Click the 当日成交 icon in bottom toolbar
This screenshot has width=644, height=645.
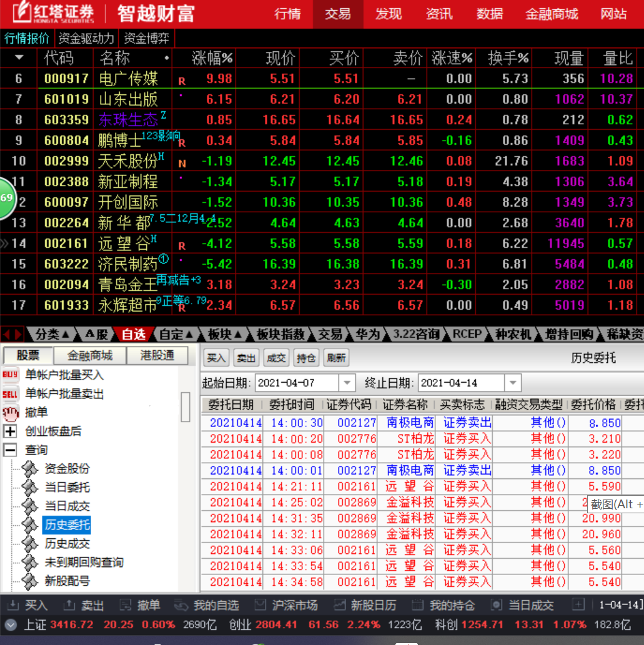click(497, 604)
